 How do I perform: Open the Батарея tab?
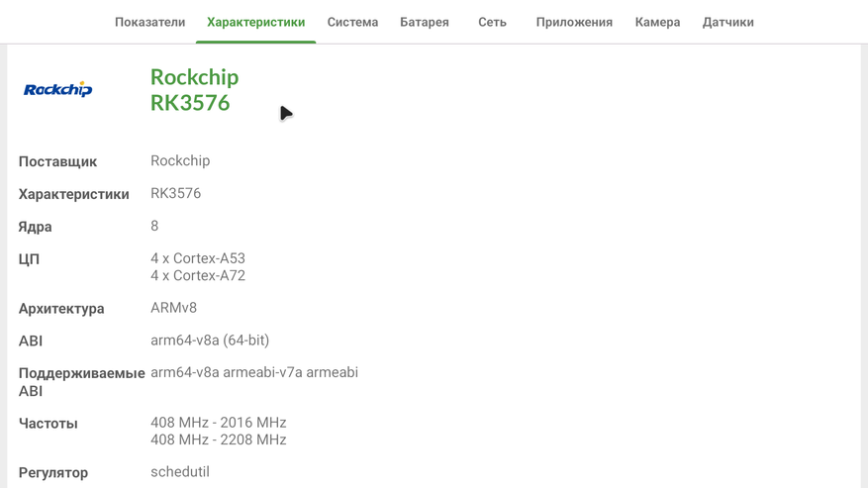point(424,22)
